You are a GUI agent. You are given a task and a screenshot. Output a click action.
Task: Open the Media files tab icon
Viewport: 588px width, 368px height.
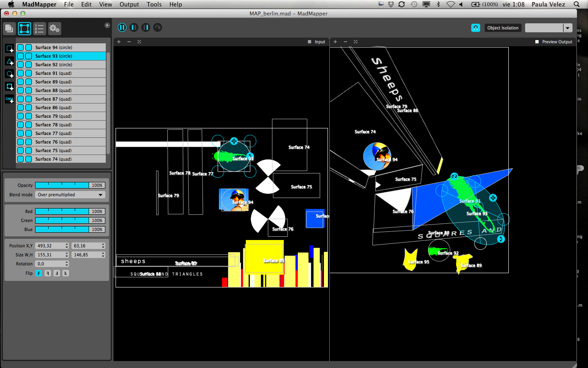(9, 29)
